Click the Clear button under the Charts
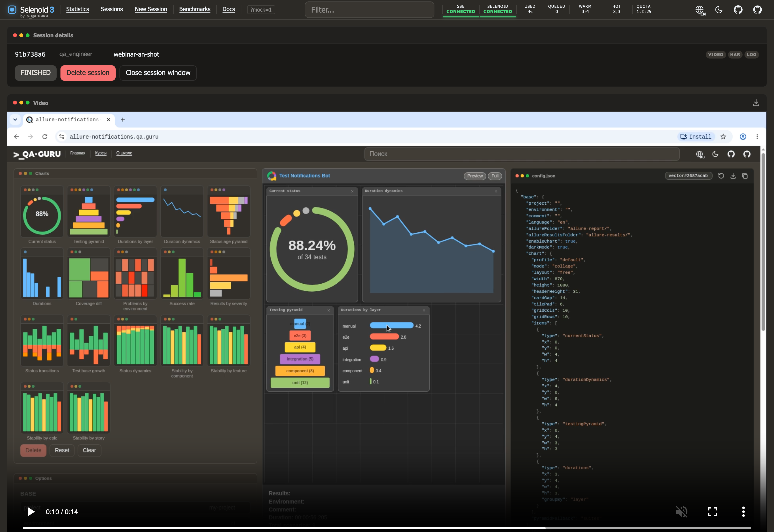 pos(89,450)
